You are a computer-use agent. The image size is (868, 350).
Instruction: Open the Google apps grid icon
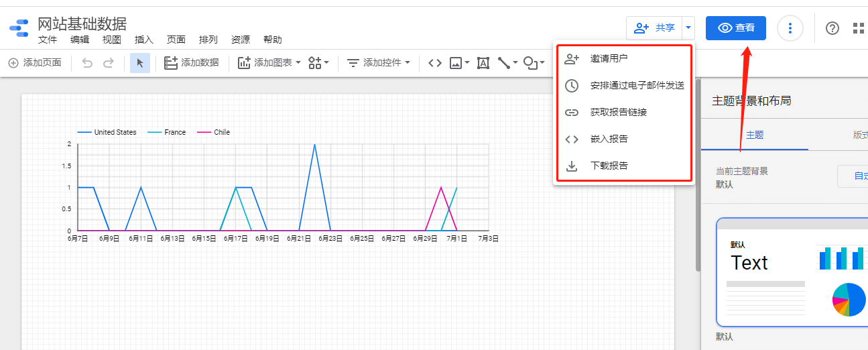[859, 28]
